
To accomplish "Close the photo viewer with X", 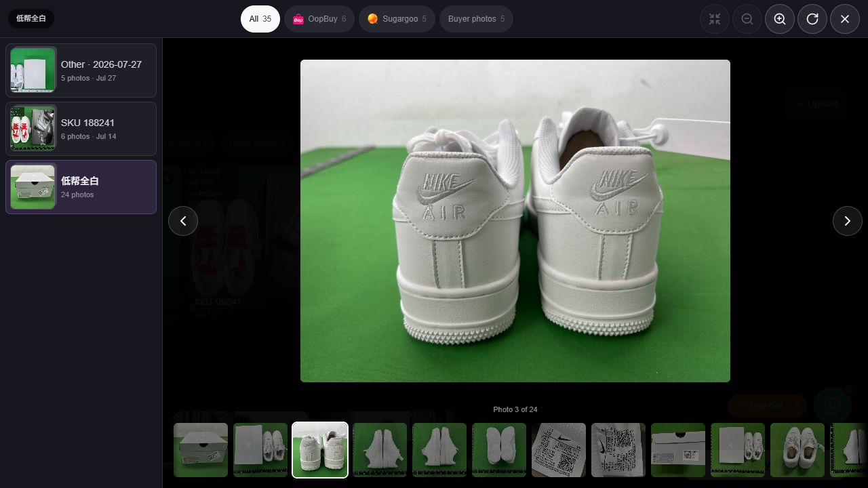I will coord(845,19).
